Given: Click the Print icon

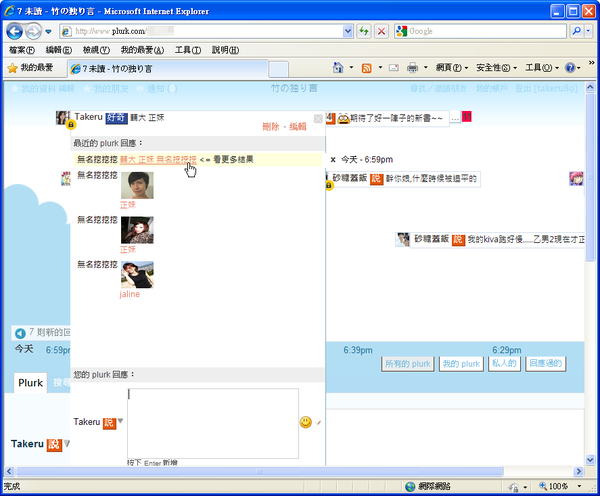Looking at the screenshot, I should pos(412,68).
